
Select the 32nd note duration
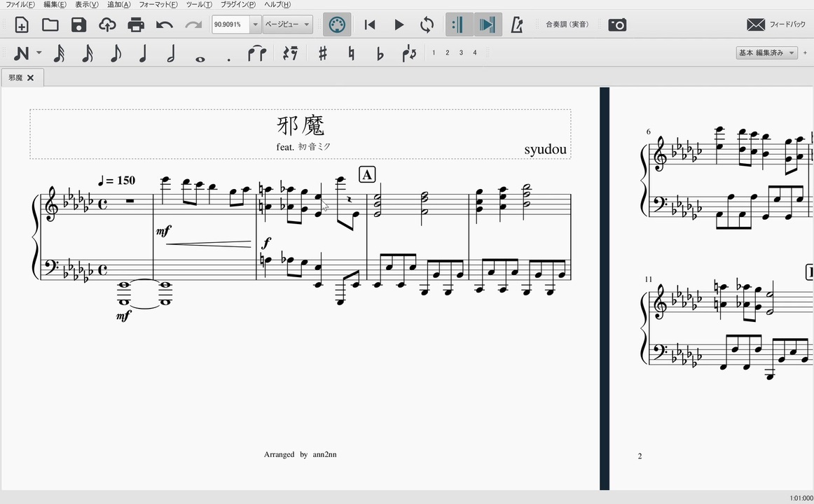pos(59,53)
